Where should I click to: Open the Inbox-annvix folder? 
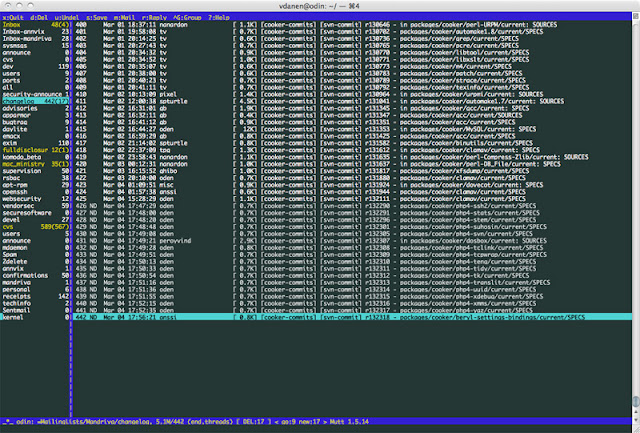[x=35, y=32]
